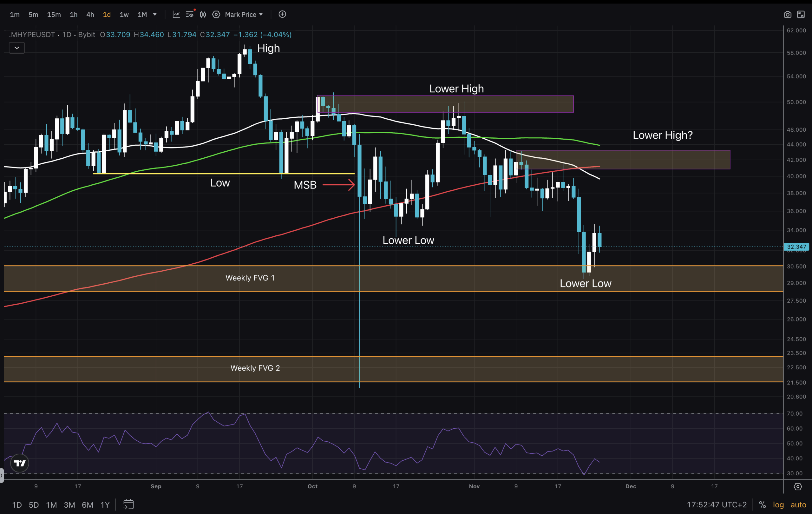812x514 pixels.
Task: Toggle auto price scaling off
Action: click(x=798, y=504)
